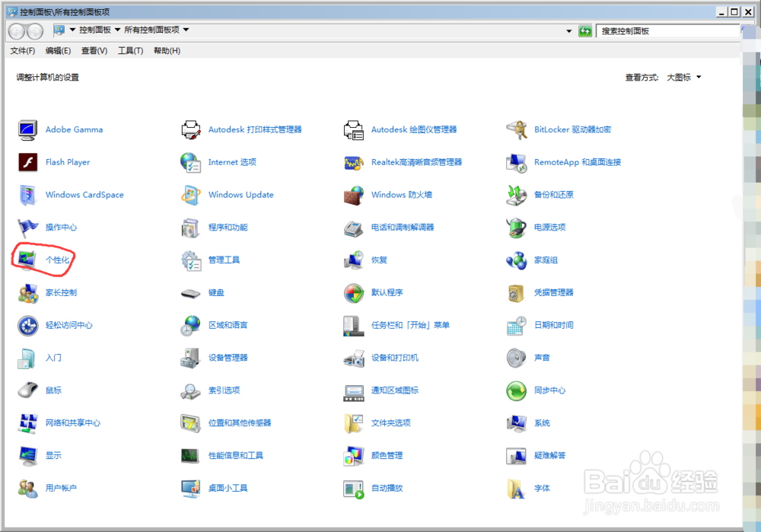The image size is (761, 532).
Task: Click the Windows CardSpace icon
Action: tap(27, 195)
